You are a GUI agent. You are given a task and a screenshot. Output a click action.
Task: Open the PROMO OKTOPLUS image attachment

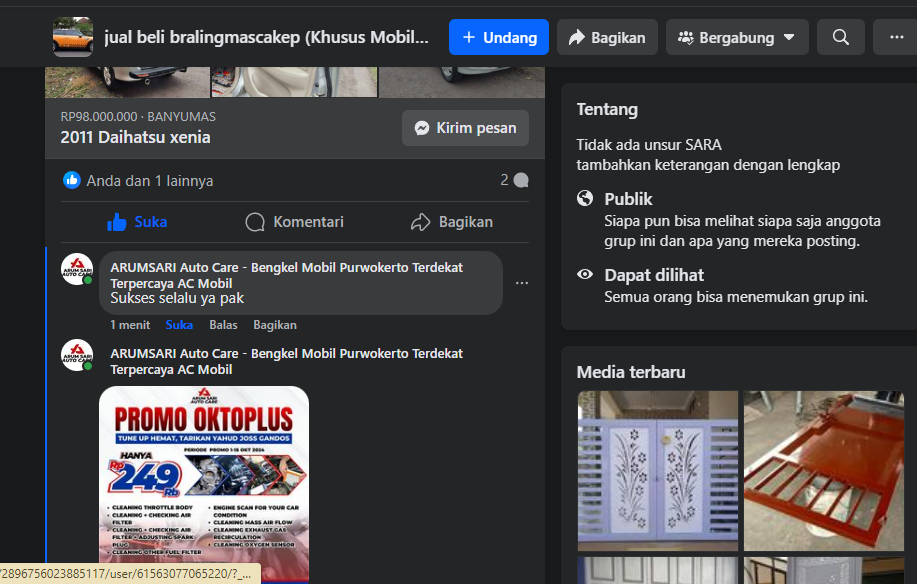coord(204,485)
